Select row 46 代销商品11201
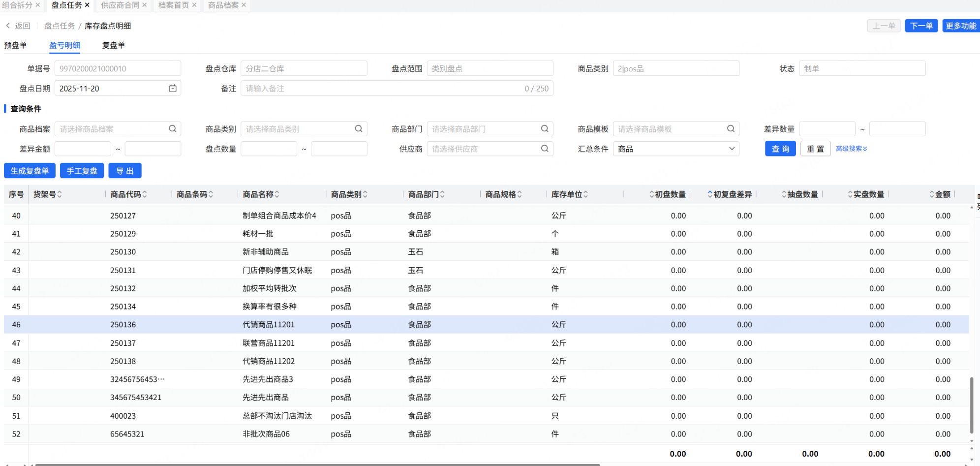 tap(269, 325)
